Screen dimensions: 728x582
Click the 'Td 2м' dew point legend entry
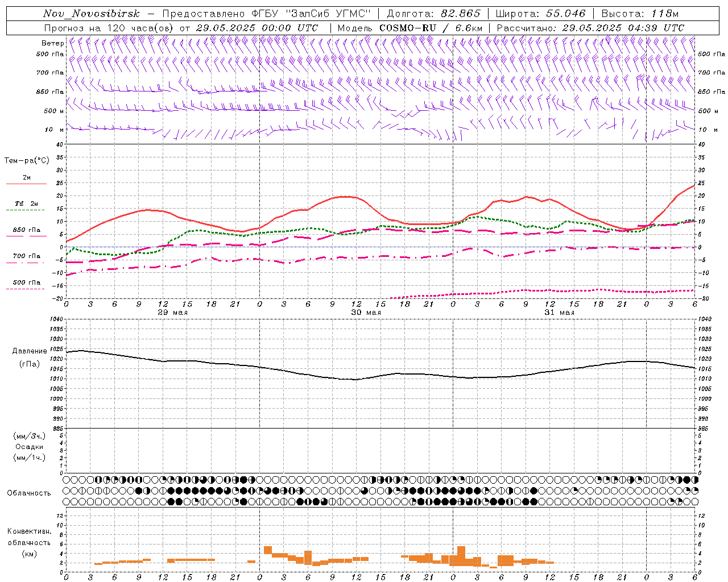tap(26, 203)
